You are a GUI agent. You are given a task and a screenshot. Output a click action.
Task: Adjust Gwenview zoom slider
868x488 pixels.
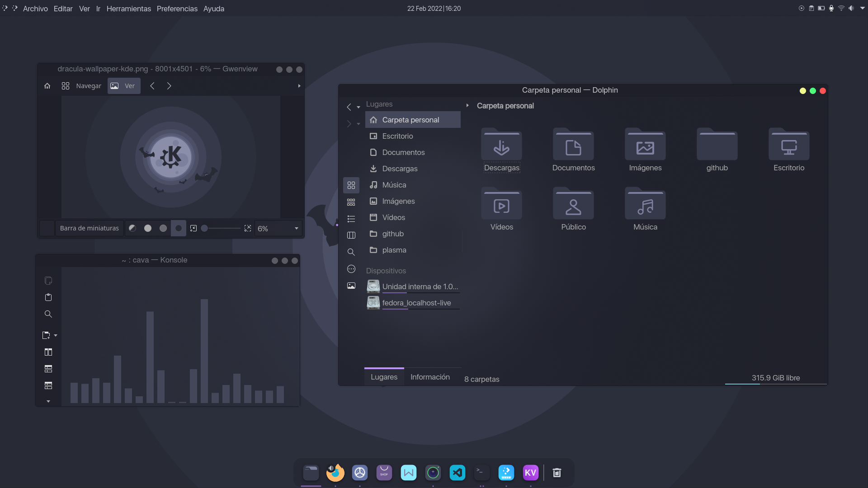222,229
